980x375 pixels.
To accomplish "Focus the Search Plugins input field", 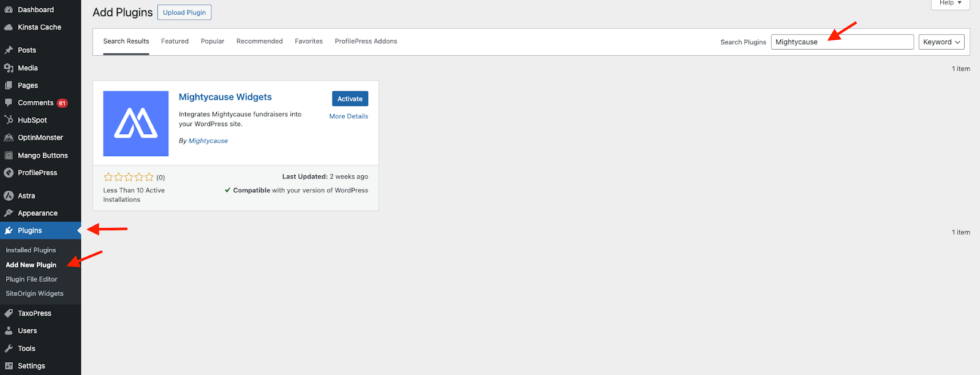I will (842, 42).
